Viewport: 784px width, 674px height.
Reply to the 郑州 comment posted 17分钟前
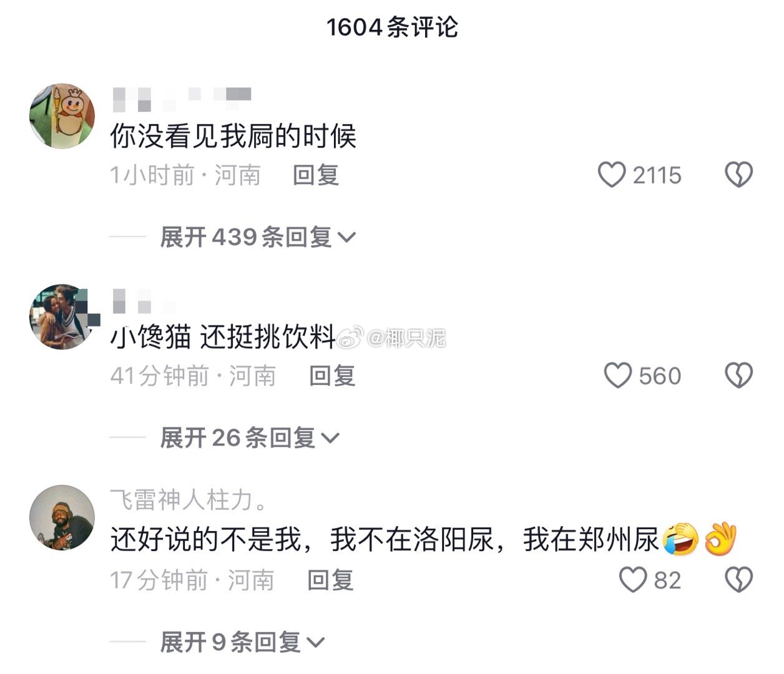click(x=330, y=581)
